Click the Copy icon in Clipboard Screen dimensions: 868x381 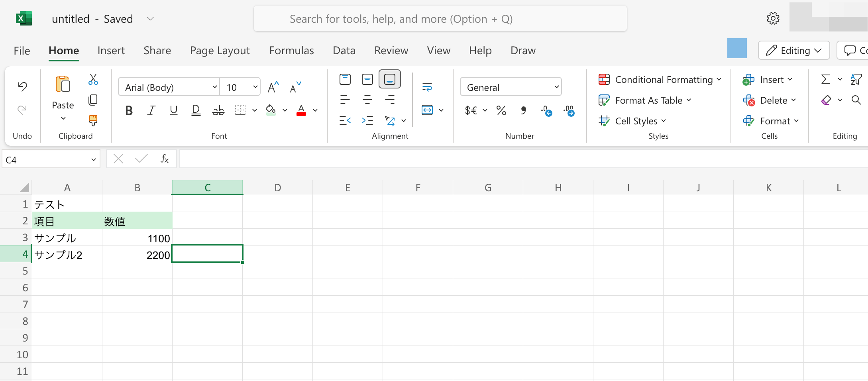pyautogui.click(x=93, y=100)
